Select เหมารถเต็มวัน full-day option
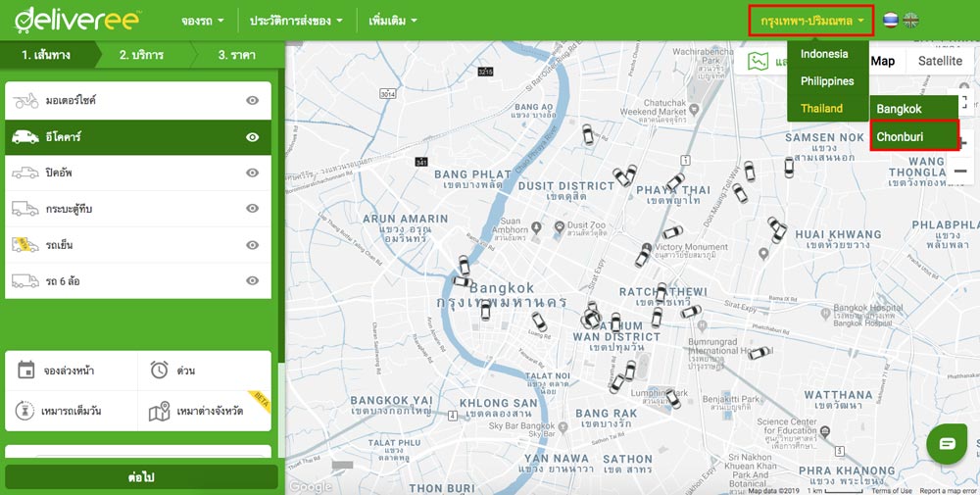Screen dimensions: 980x495 72,412
